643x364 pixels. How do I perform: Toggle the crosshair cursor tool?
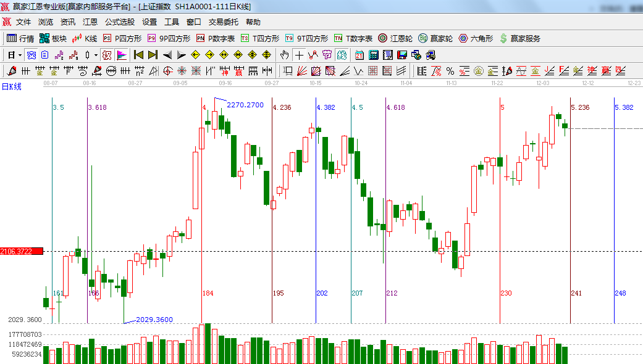pos(299,55)
